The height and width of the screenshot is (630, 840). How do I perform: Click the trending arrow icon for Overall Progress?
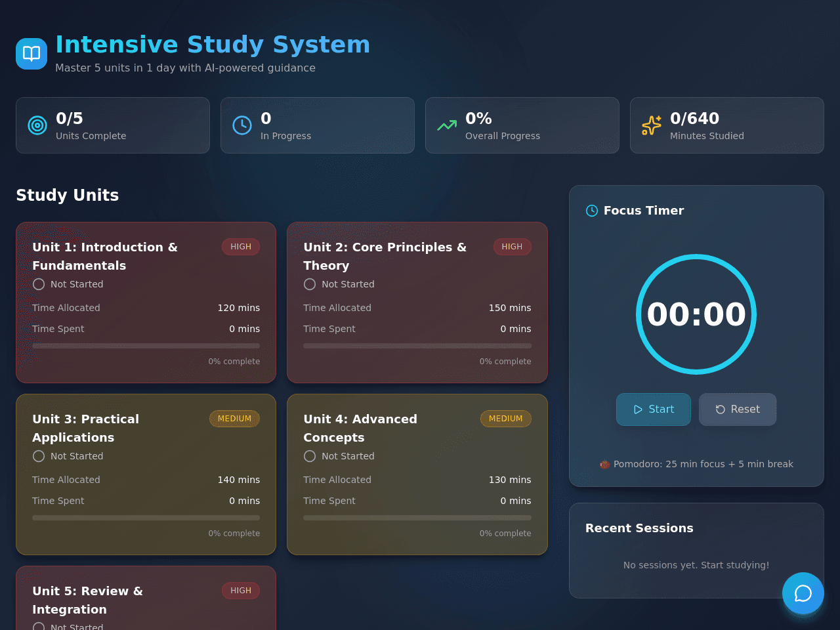pyautogui.click(x=447, y=125)
